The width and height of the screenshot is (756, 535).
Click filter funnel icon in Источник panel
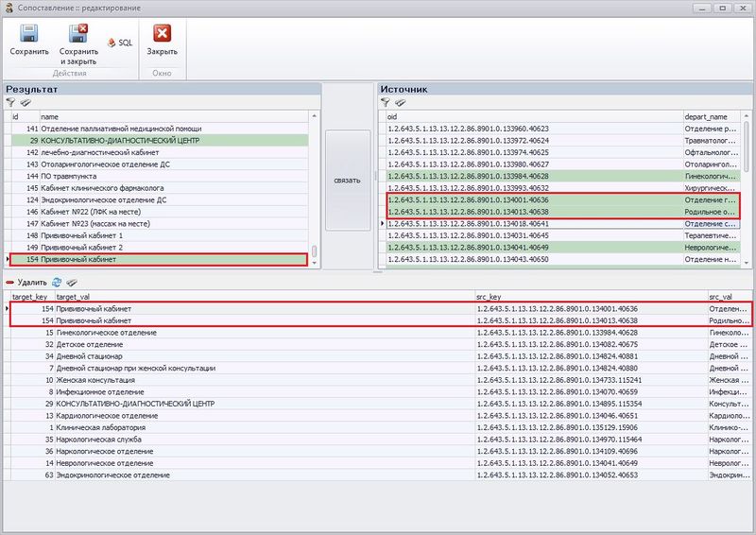point(386,102)
